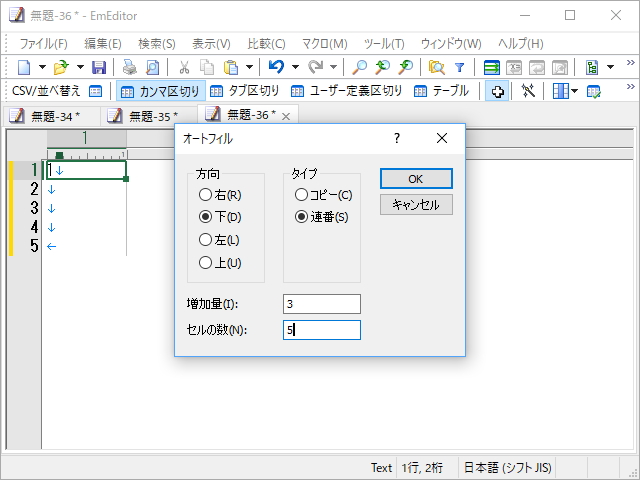Click the テーブル table button
This screenshot has width=640, height=480.
[441, 91]
